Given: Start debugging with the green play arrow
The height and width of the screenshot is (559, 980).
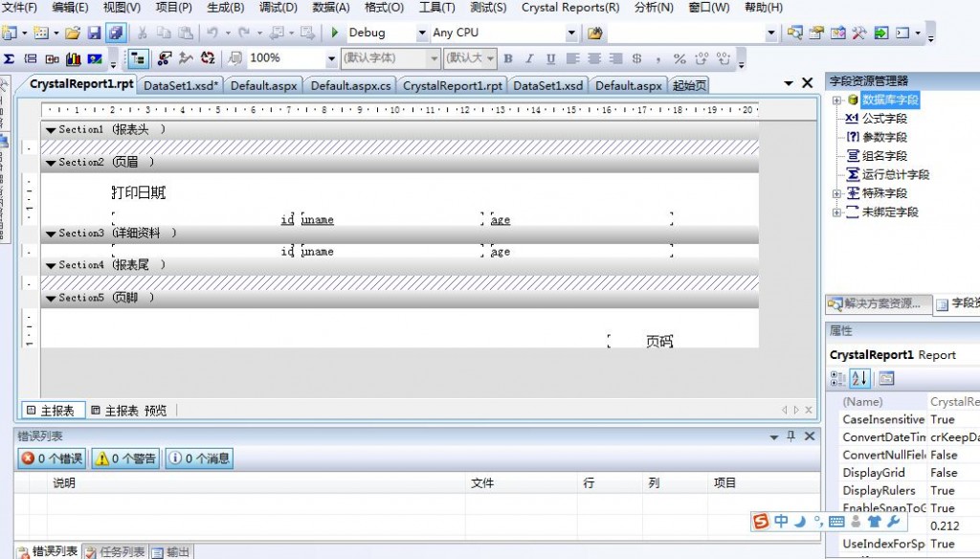Looking at the screenshot, I should pyautogui.click(x=335, y=32).
